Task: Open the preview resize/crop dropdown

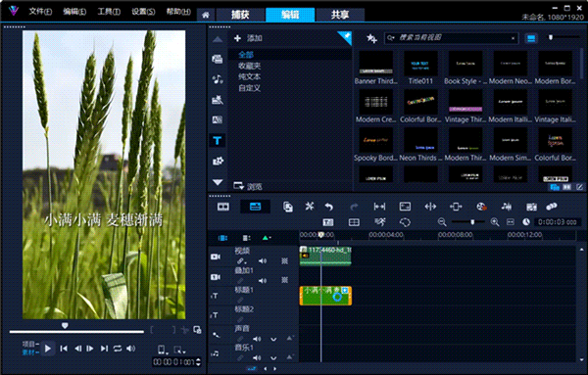Action: (179, 351)
